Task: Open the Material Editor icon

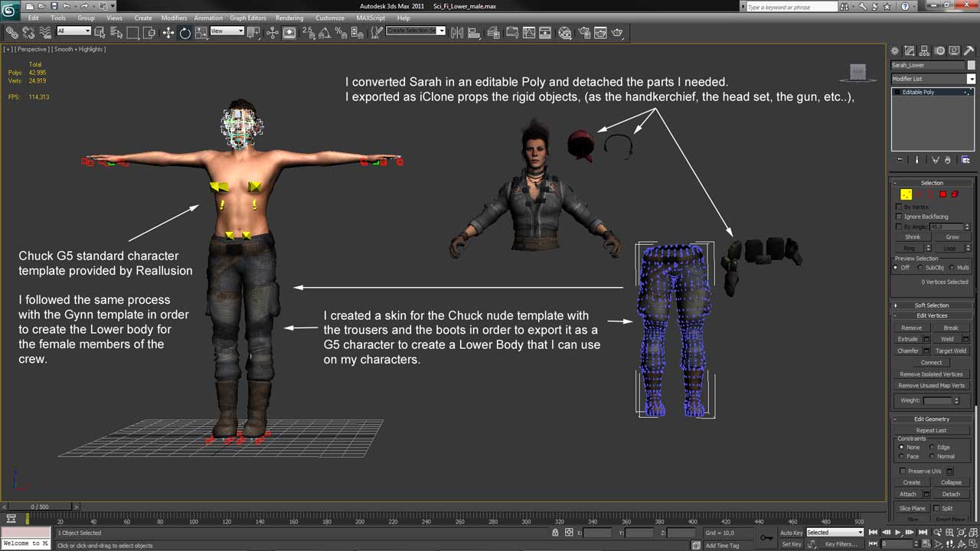Action: pyautogui.click(x=565, y=32)
